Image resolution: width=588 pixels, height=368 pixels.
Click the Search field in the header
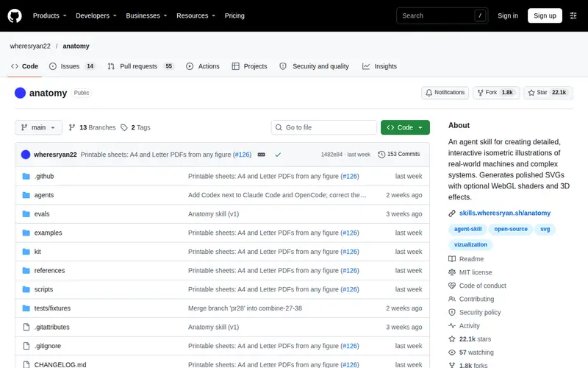(442, 15)
